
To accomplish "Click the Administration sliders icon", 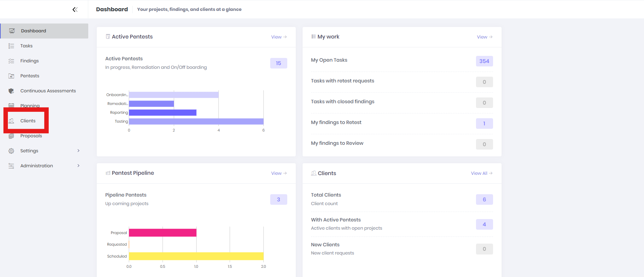I will [x=11, y=166].
